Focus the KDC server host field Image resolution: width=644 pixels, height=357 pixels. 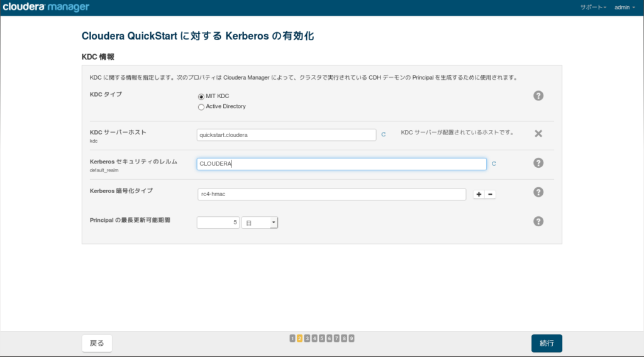click(x=286, y=135)
